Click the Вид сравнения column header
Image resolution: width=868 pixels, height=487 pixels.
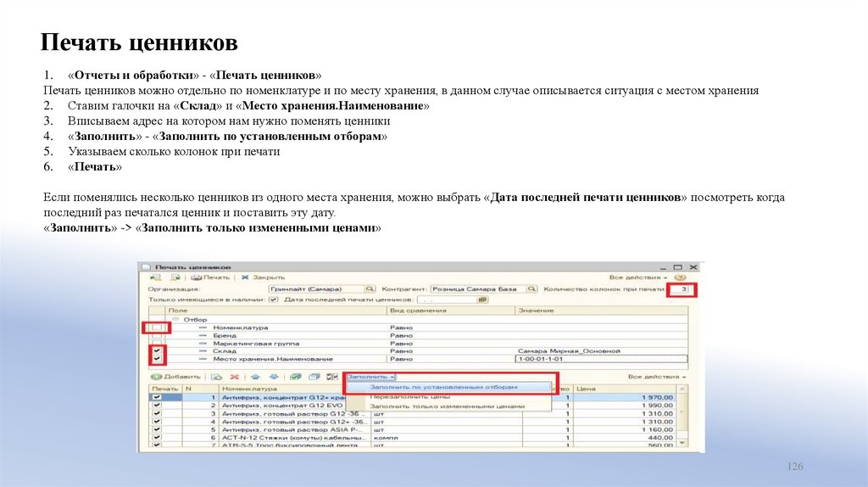pyautogui.click(x=451, y=311)
